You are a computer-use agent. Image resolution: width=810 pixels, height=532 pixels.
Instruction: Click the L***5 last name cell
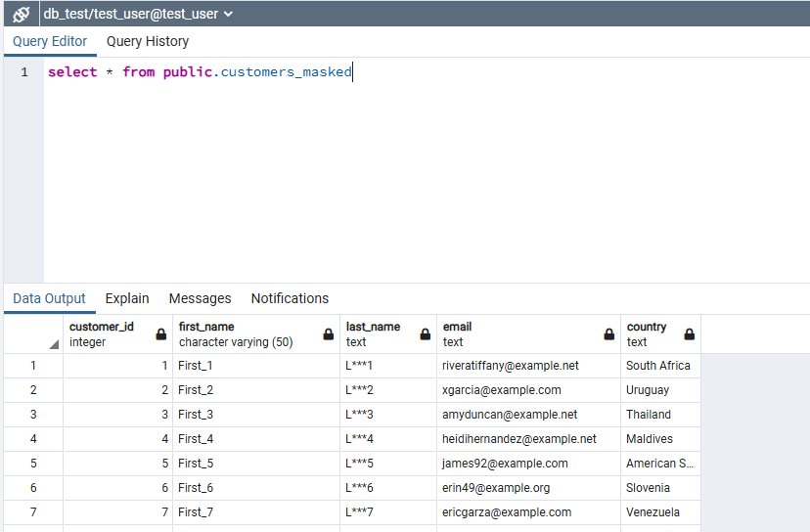pos(388,464)
